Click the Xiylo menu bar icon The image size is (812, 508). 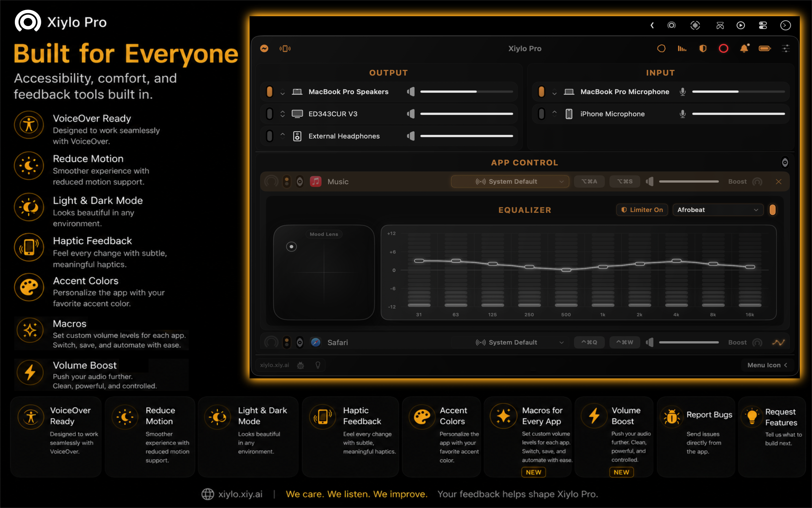671,25
